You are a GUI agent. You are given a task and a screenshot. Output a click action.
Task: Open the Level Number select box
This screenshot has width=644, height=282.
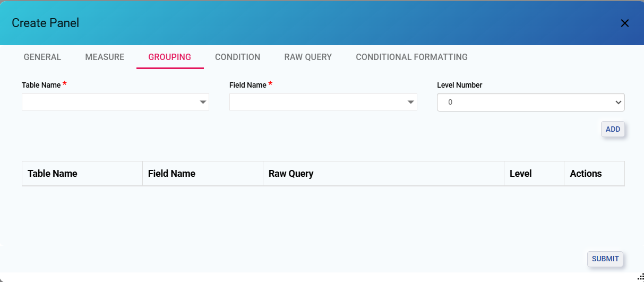point(530,102)
